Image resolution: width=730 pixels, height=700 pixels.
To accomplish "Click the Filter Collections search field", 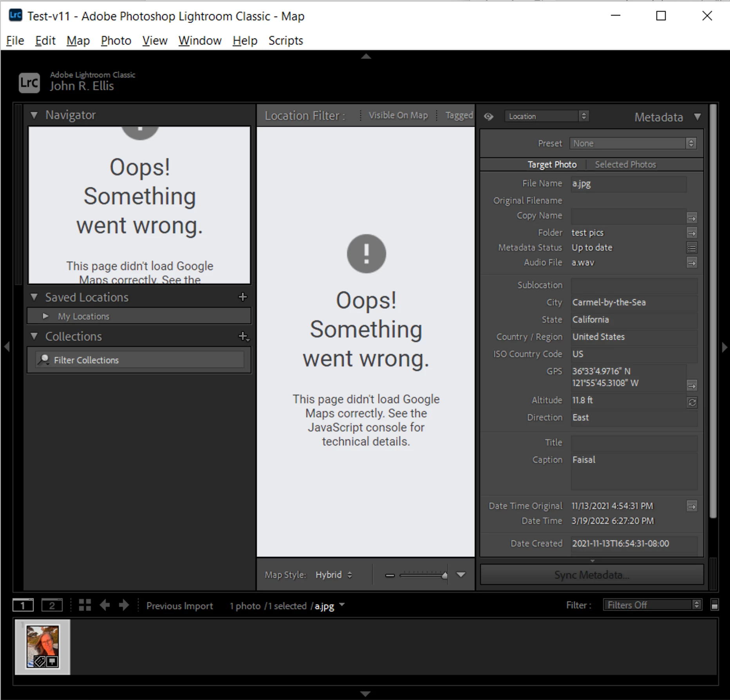I will click(x=140, y=360).
